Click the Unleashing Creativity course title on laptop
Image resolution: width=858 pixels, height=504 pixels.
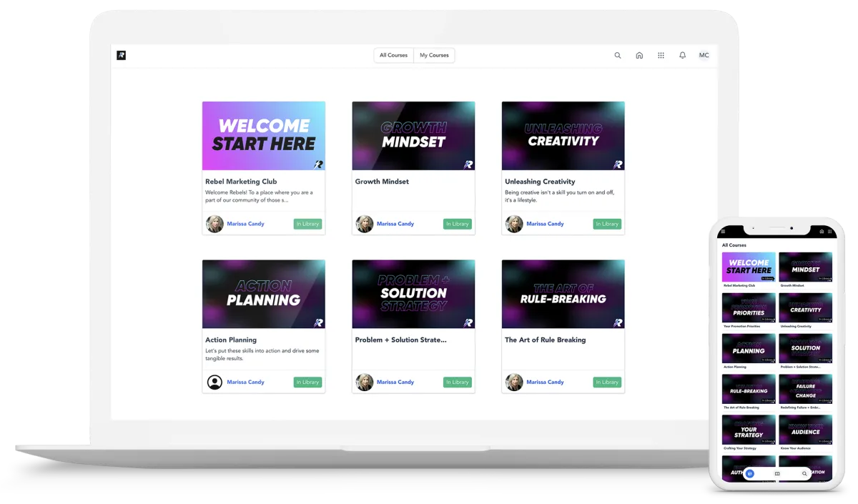pos(540,182)
